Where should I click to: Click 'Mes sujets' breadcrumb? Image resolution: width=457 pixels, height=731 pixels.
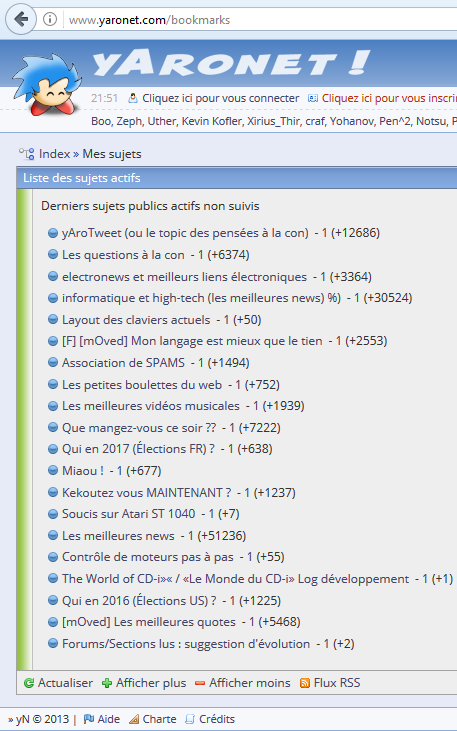pyautogui.click(x=112, y=154)
